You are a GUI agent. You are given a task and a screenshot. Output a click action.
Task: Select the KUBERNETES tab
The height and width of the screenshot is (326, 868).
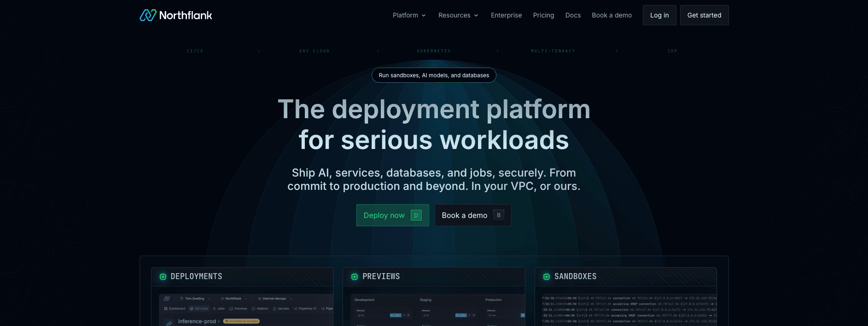point(434,51)
